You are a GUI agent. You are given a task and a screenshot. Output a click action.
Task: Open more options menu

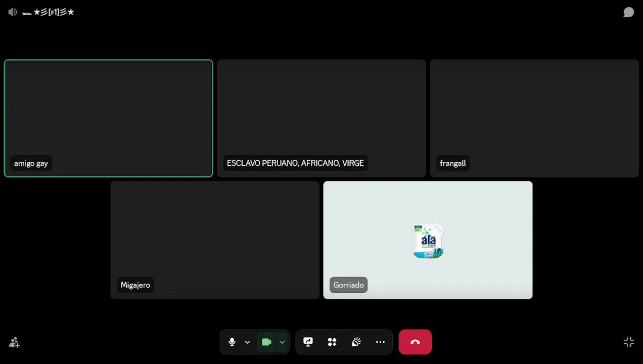(x=381, y=342)
